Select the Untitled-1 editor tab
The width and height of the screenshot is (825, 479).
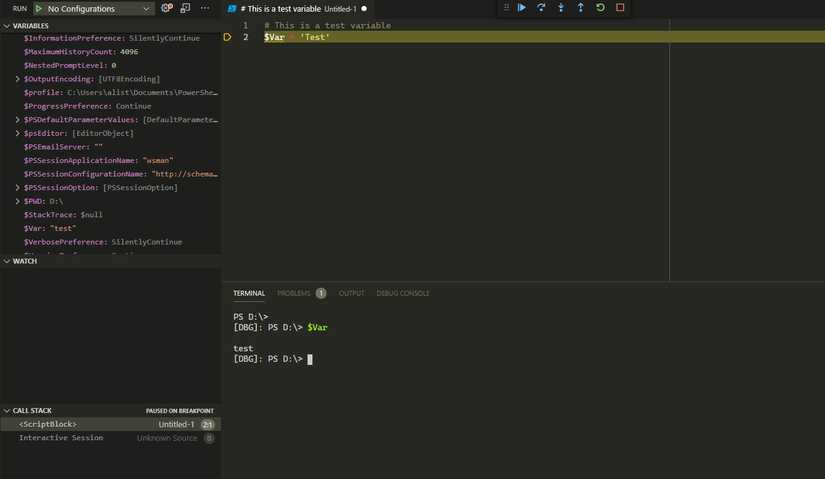[x=297, y=9]
